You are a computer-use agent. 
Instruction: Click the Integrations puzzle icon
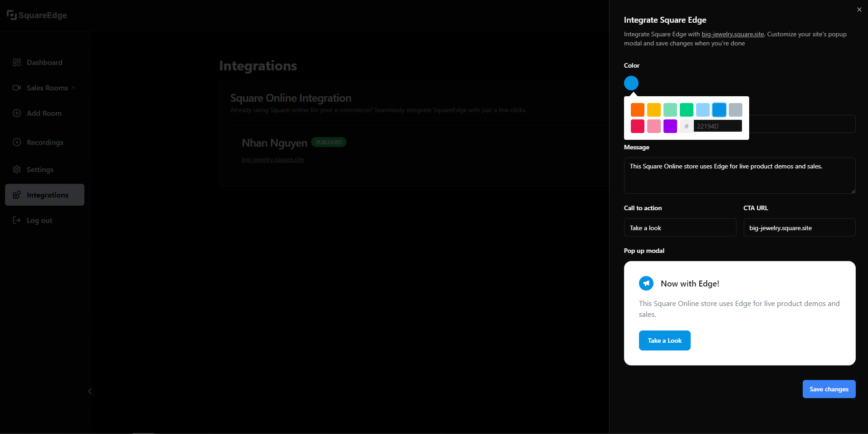point(17,195)
